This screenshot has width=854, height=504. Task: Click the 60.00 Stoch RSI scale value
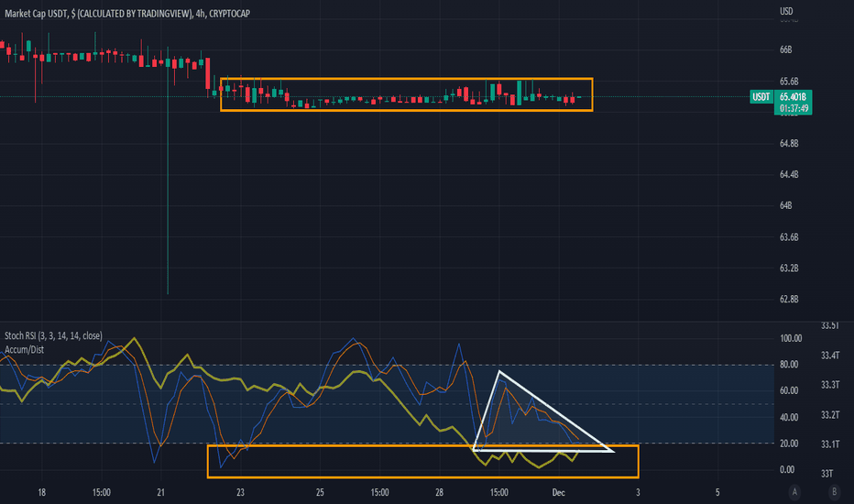pyautogui.click(x=789, y=390)
